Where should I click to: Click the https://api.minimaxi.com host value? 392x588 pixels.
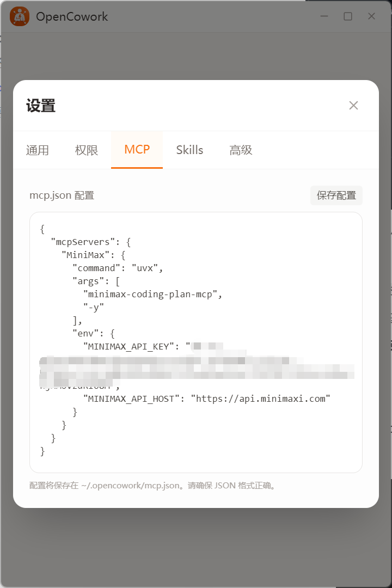coord(260,399)
